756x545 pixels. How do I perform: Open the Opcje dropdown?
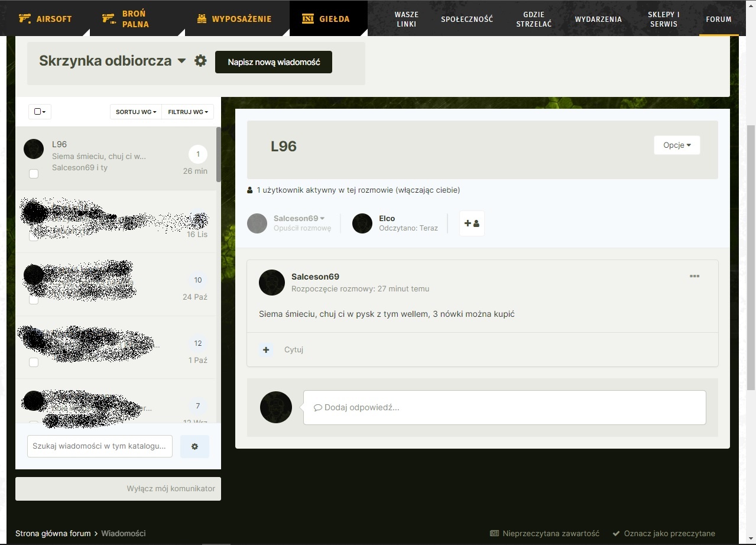point(677,145)
